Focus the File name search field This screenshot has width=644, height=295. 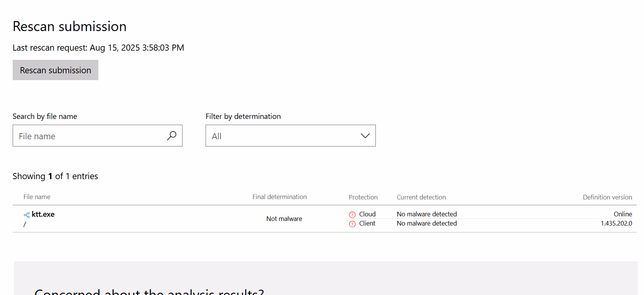coord(88,136)
